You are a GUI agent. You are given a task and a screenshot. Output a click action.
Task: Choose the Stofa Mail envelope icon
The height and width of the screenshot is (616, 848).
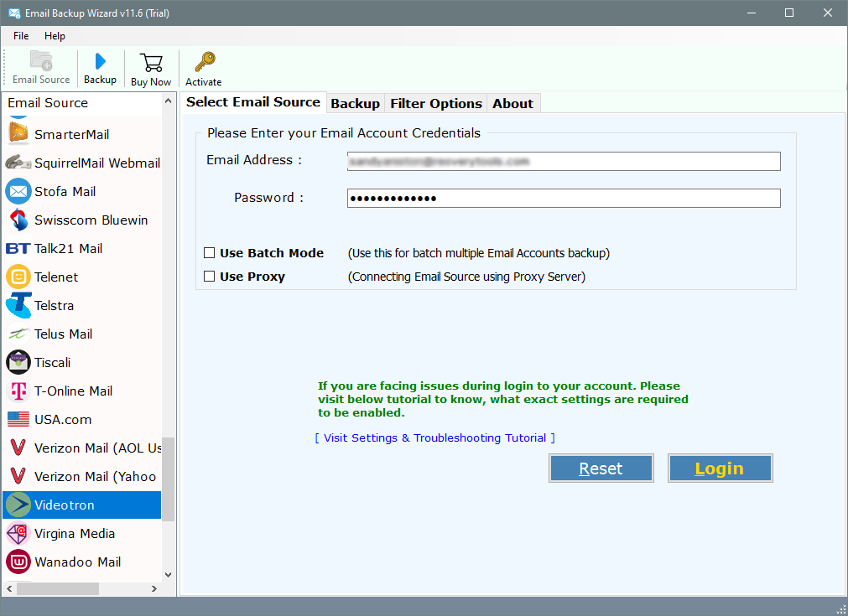click(x=18, y=191)
